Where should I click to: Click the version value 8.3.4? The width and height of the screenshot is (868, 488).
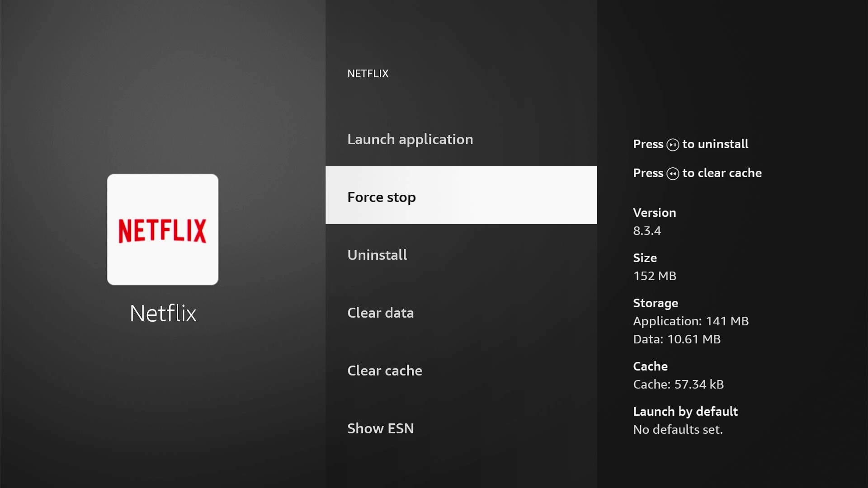pyautogui.click(x=647, y=231)
